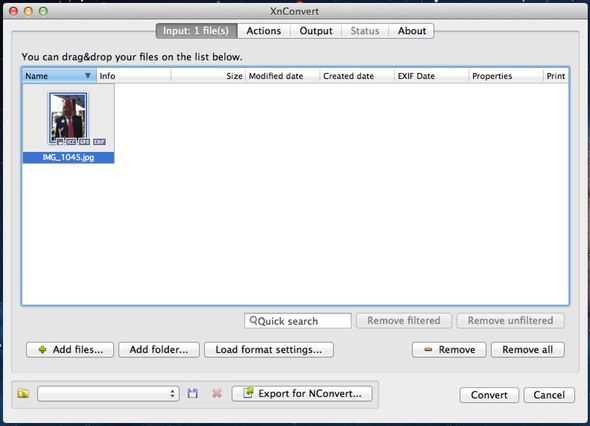Image resolution: width=590 pixels, height=426 pixels.
Task: Click the IMG_1045.jpg file name label
Action: pos(68,157)
